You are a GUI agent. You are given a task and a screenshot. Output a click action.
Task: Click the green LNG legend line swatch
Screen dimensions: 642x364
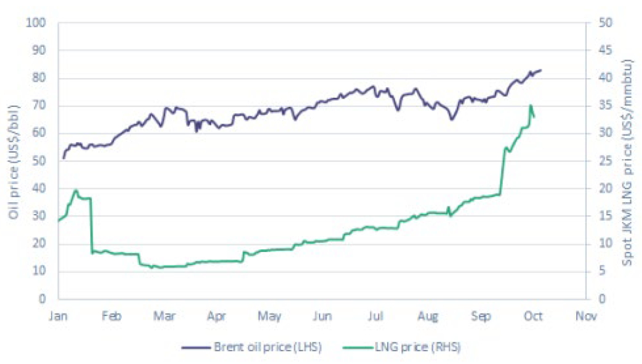click(x=357, y=347)
